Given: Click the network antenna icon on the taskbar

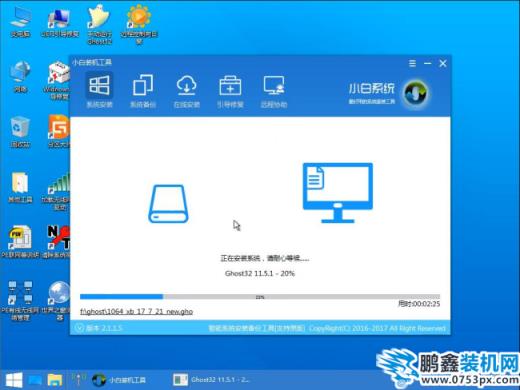Looking at the screenshot, I should 79,379.
